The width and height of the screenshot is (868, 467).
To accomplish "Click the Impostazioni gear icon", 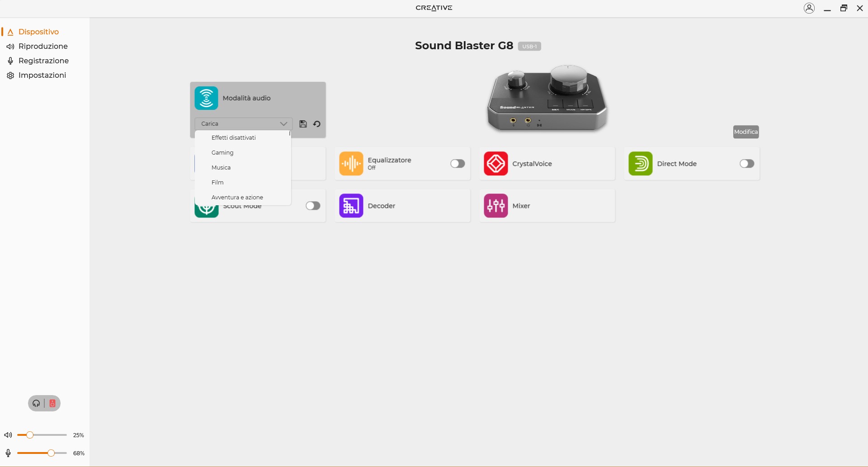I will pyautogui.click(x=10, y=75).
